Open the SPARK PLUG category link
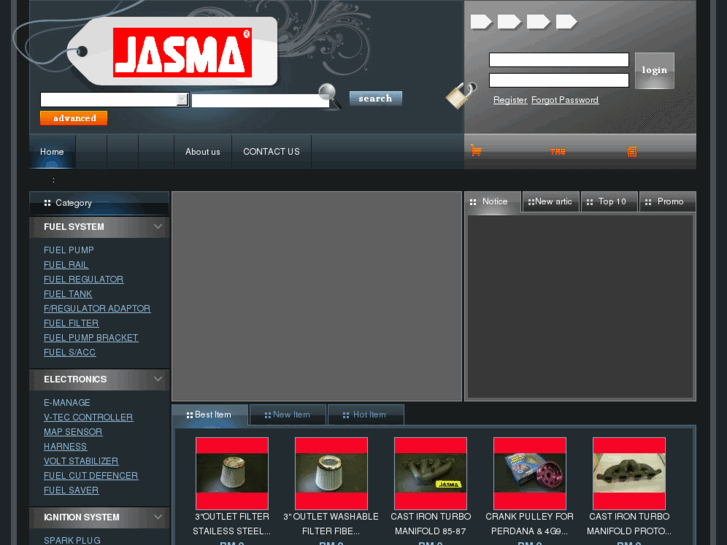Image resolution: width=727 pixels, height=545 pixels. pyautogui.click(x=72, y=540)
